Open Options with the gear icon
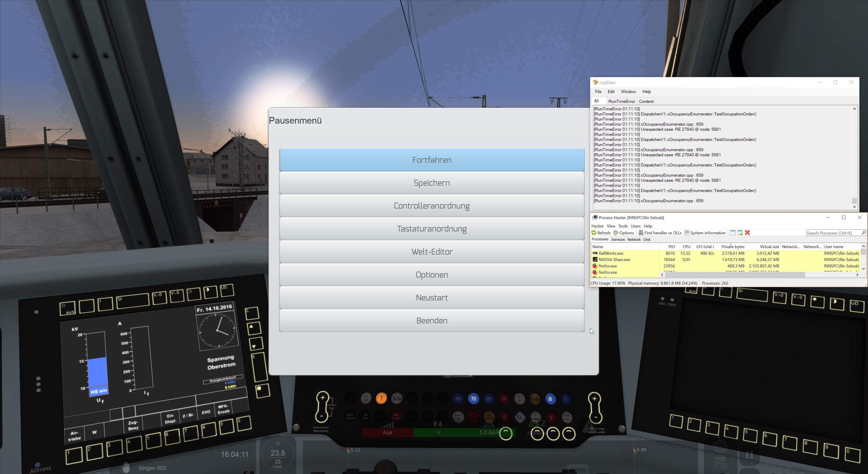Image resolution: width=868 pixels, height=474 pixels. point(616,233)
